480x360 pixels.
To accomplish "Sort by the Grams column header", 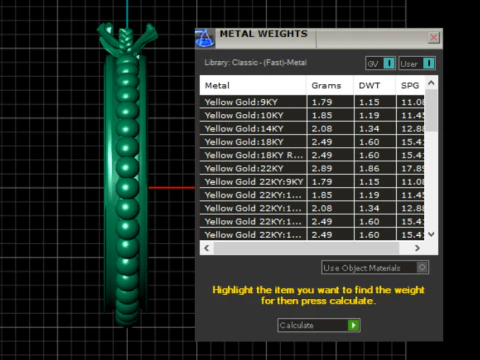I will [330, 86].
